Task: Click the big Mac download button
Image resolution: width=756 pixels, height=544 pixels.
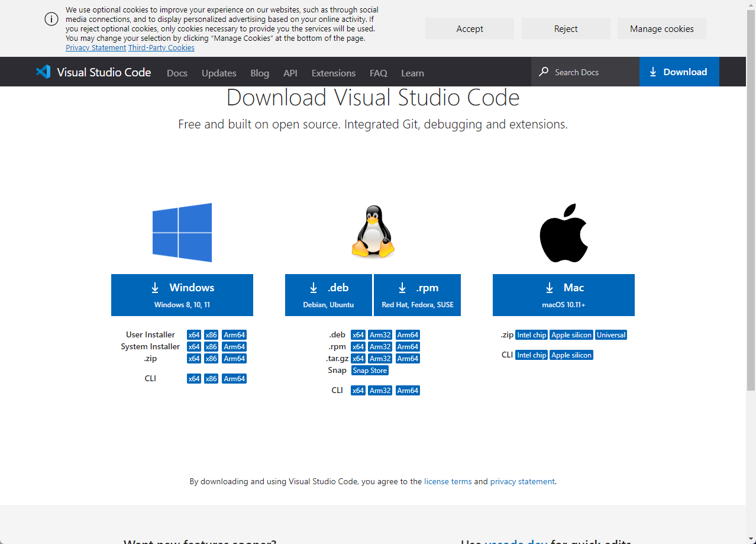Action: point(564,295)
